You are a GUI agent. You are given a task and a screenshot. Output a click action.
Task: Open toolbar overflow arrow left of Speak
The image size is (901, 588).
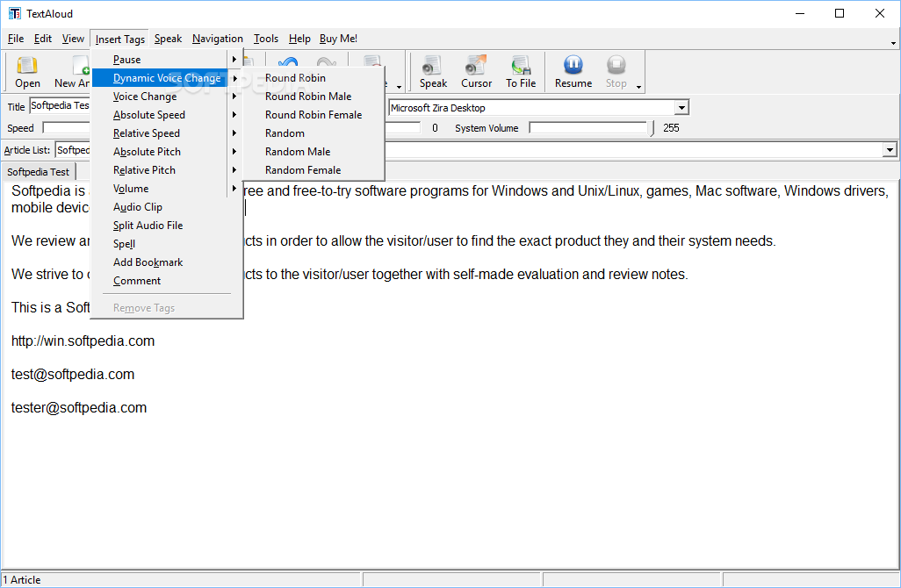(x=399, y=87)
